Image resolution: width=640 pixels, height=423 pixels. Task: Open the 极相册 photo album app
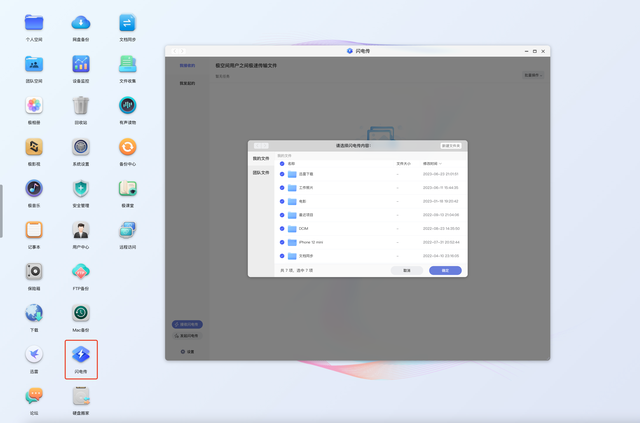(34, 106)
